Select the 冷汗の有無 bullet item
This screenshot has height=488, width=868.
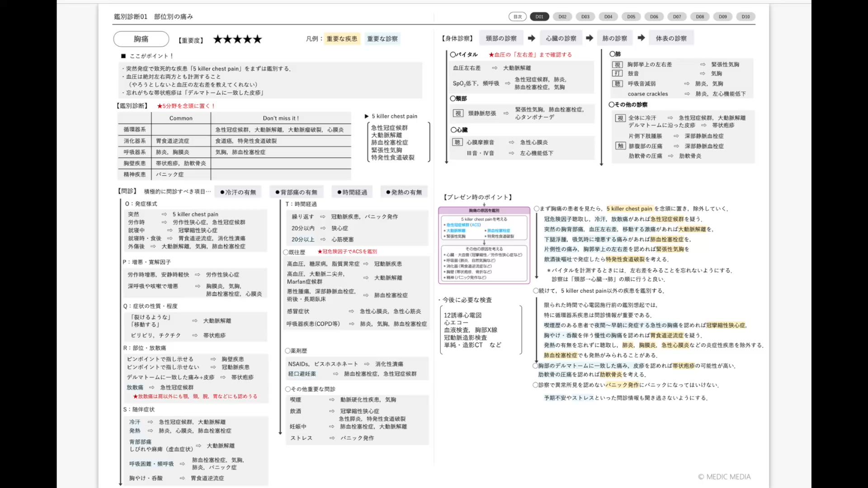click(238, 192)
